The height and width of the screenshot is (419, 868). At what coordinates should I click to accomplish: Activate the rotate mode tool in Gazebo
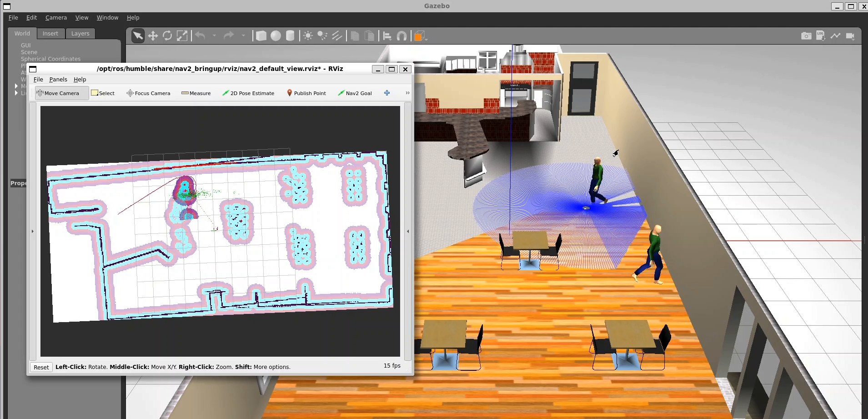click(x=167, y=36)
